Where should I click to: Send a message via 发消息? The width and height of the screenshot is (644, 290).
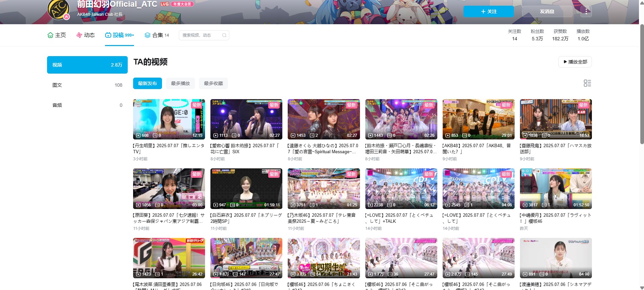547,11
